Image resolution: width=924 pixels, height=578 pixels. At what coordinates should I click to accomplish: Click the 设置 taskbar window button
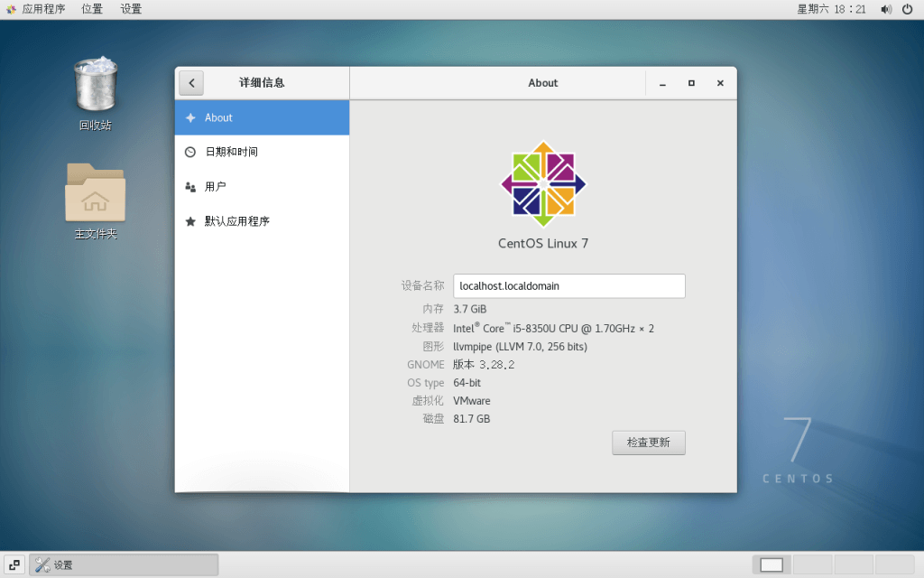coord(124,565)
